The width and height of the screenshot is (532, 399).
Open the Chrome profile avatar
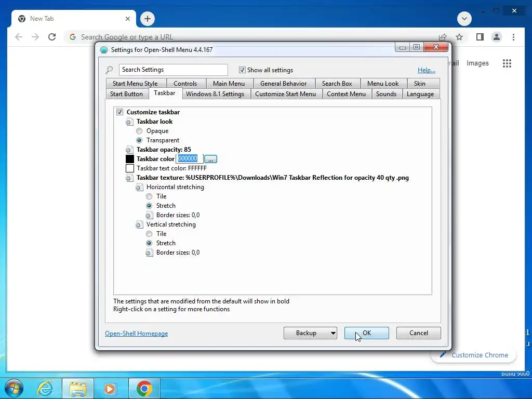click(x=497, y=37)
